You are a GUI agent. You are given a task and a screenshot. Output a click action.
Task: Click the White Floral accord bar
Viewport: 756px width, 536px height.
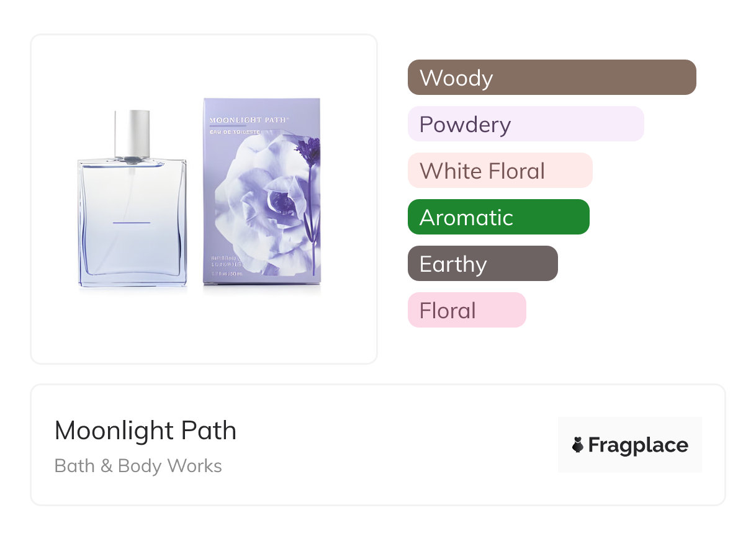click(x=500, y=171)
